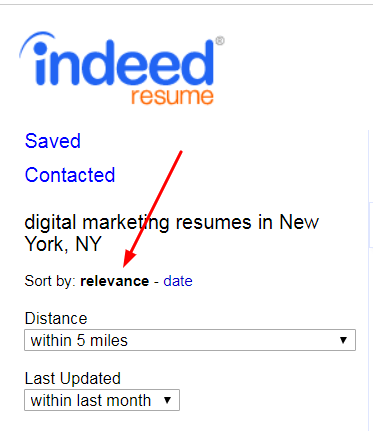
Task: Click the Distance dropdown arrow
Action: click(343, 340)
